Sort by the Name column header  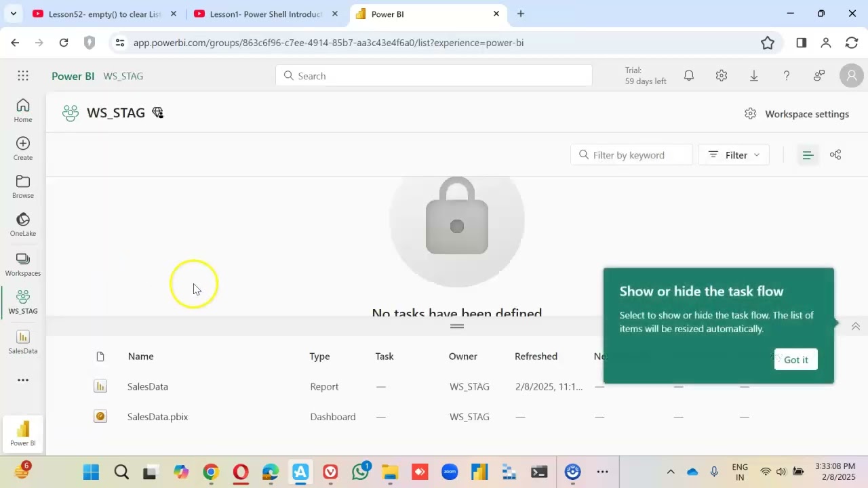(x=141, y=357)
